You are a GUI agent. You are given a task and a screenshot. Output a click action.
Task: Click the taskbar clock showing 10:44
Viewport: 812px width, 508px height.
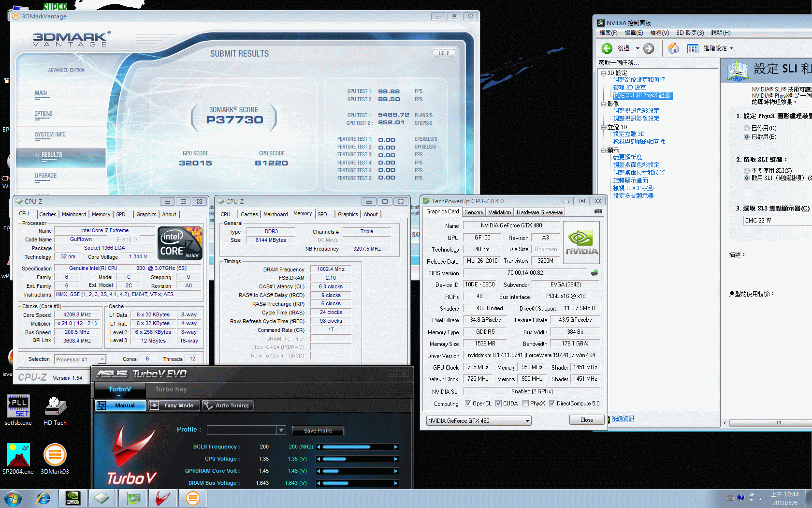coord(785,498)
